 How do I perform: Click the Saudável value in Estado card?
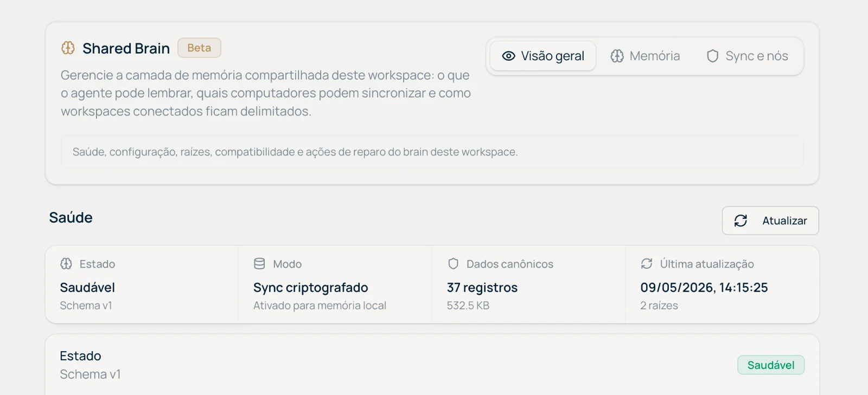(87, 287)
